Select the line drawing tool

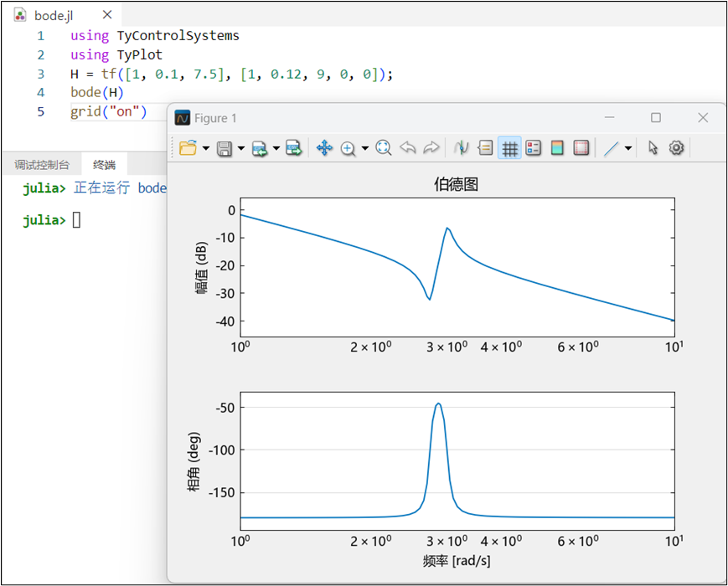611,148
